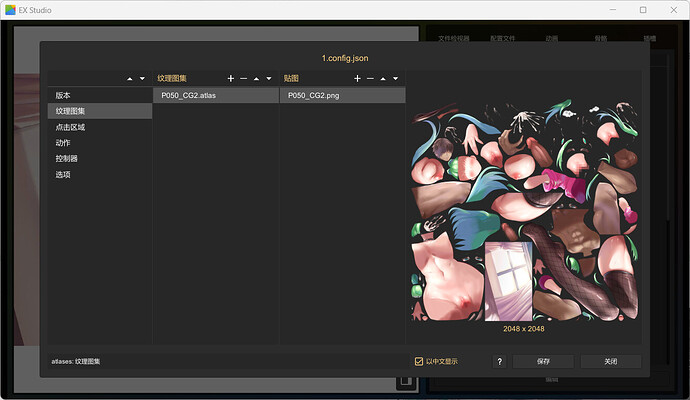Move the atlas entry up

point(256,78)
